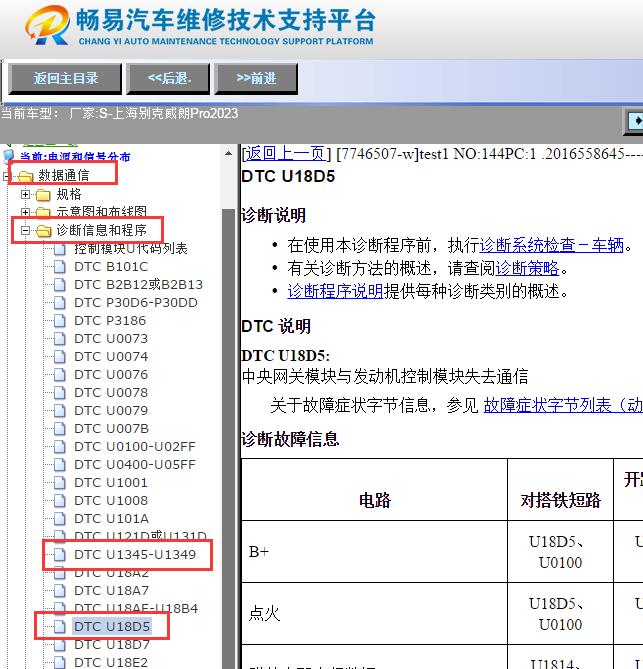This screenshot has height=669, width=643.
Task: Open DTC B101C in the tree
Action: (x=111, y=267)
